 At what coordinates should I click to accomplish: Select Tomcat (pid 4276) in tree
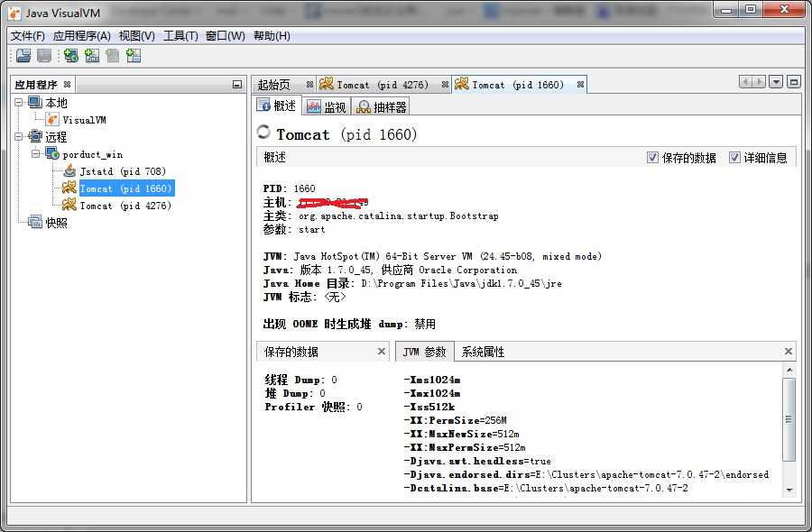125,206
